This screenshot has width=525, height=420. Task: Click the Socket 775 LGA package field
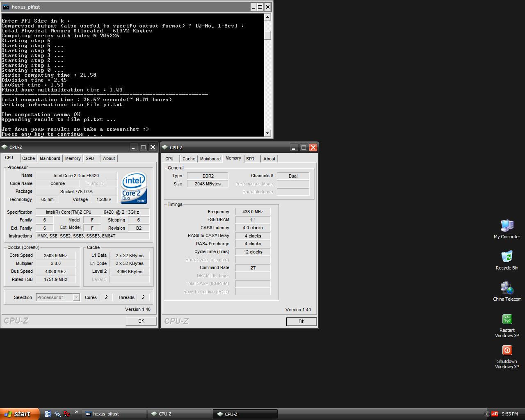tap(76, 192)
